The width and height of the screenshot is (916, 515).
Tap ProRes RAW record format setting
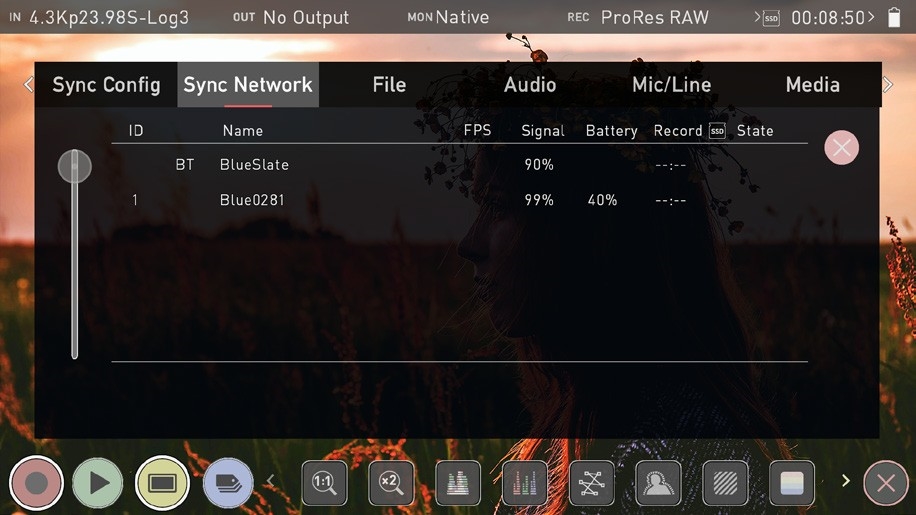[654, 18]
